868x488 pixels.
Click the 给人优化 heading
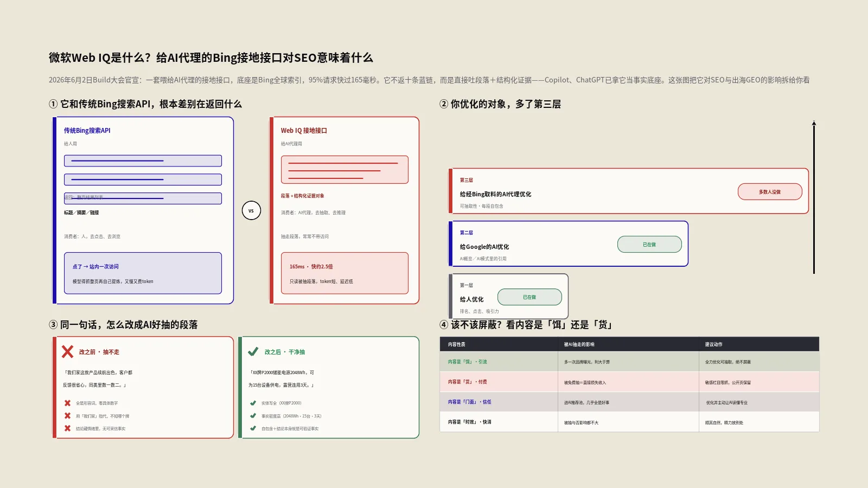point(471,299)
